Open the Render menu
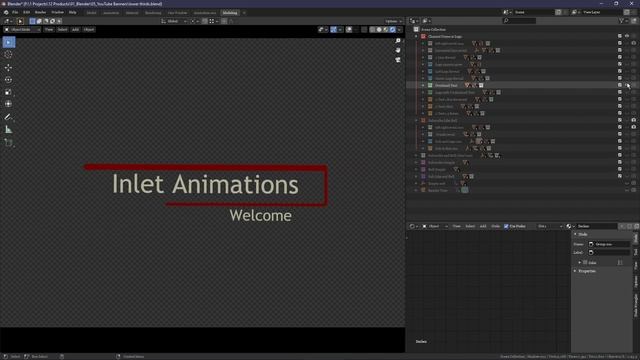The image size is (640, 360). pyautogui.click(x=40, y=12)
